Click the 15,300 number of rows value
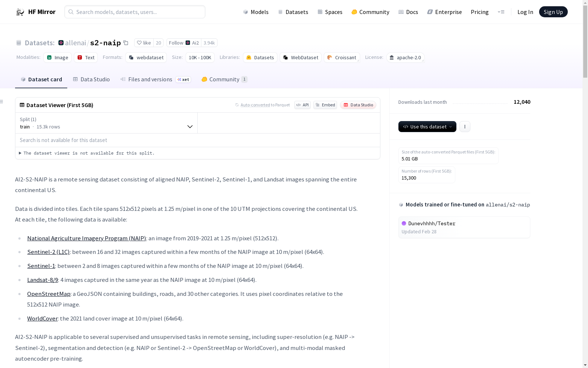The height and width of the screenshot is (368, 588). pyautogui.click(x=409, y=178)
